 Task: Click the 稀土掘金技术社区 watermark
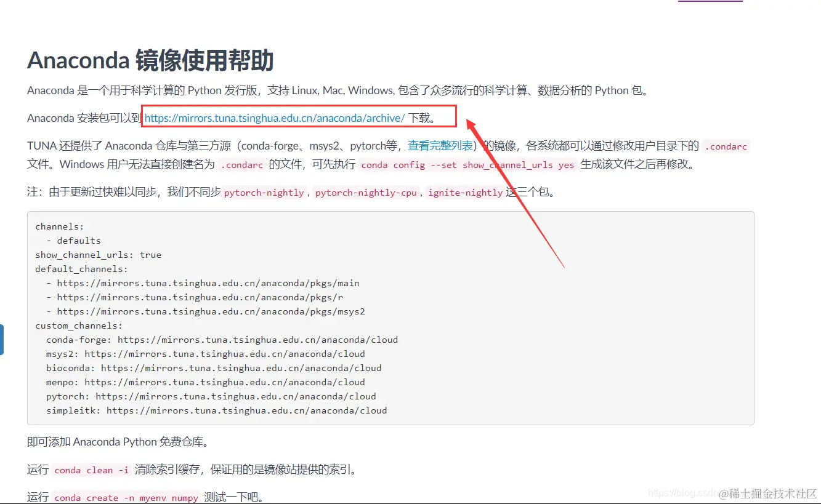[767, 492]
